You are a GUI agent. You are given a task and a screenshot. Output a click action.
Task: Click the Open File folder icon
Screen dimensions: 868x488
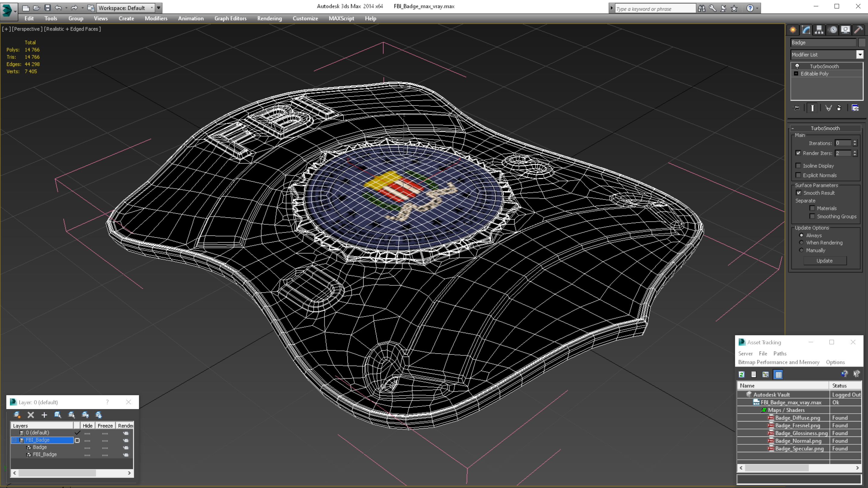[x=37, y=8]
